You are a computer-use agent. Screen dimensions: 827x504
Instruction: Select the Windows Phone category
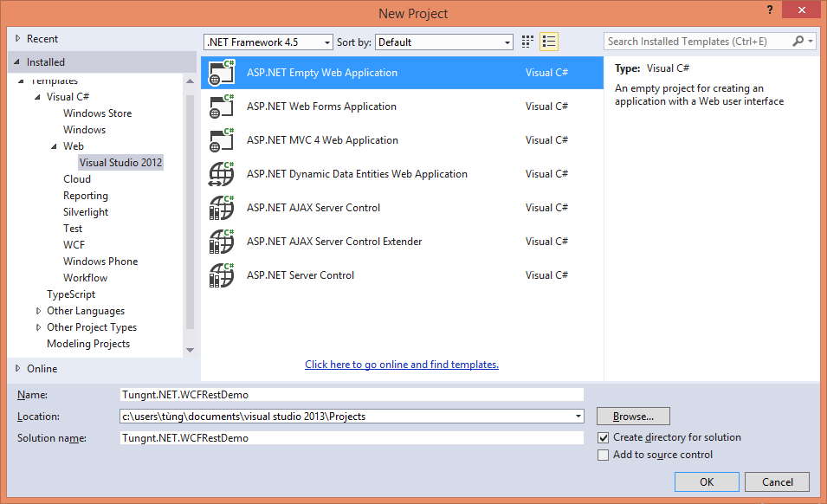(x=100, y=262)
